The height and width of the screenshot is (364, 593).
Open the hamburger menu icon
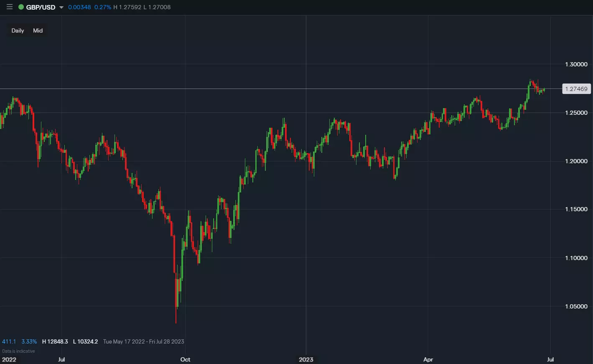[10, 7]
